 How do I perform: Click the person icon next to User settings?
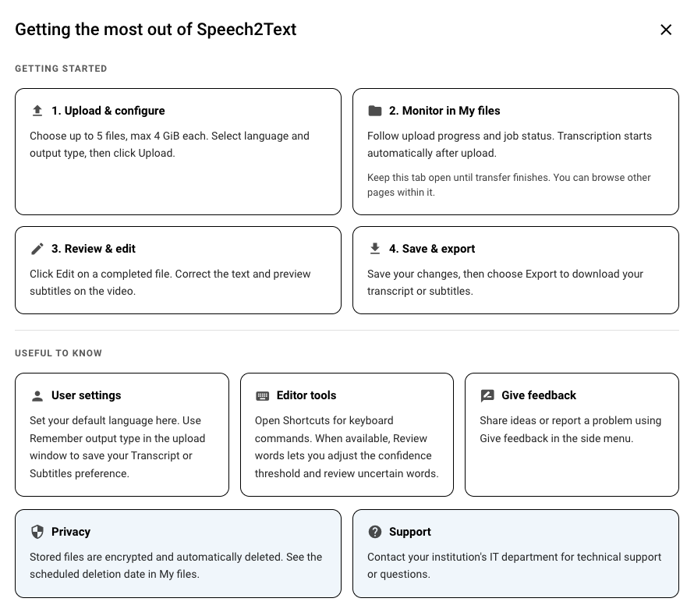coord(37,395)
